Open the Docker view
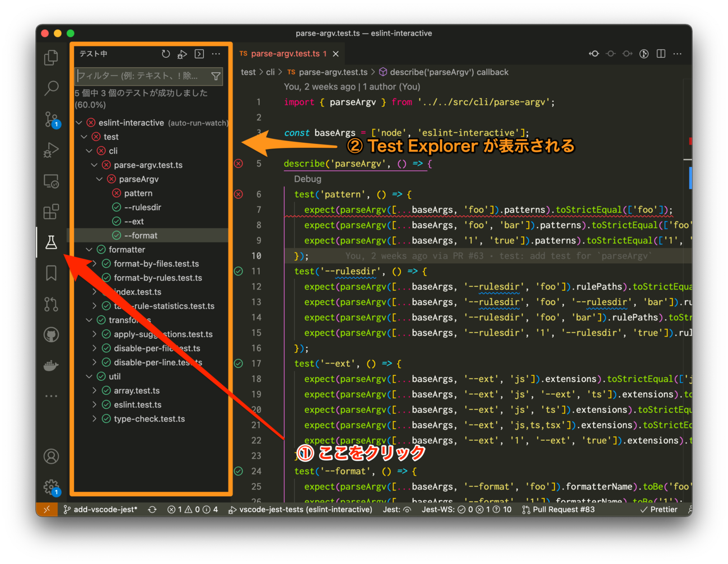This screenshot has height=564, width=728. tap(51, 366)
